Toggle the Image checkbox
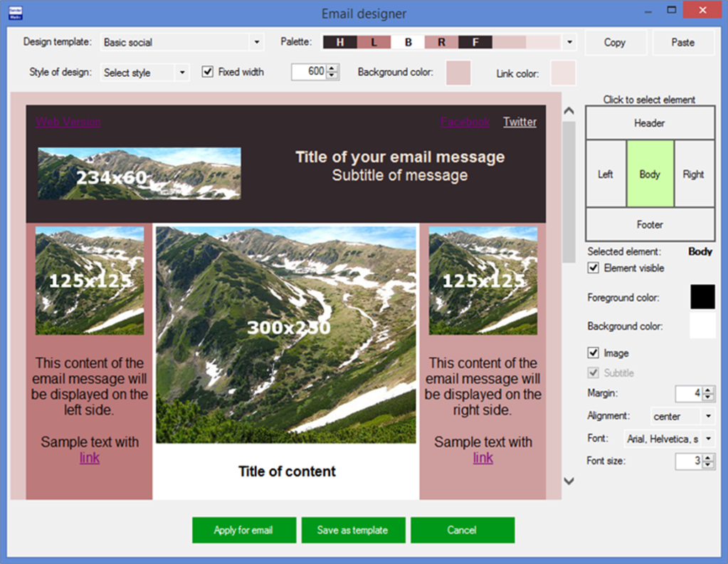 pos(594,353)
